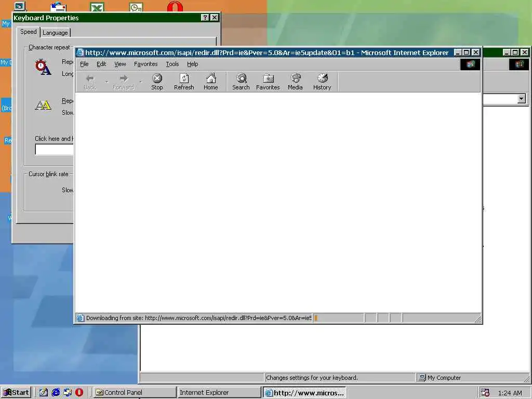532x399 pixels.
Task: Switch to Control Panel taskbar button
Action: 135,393
